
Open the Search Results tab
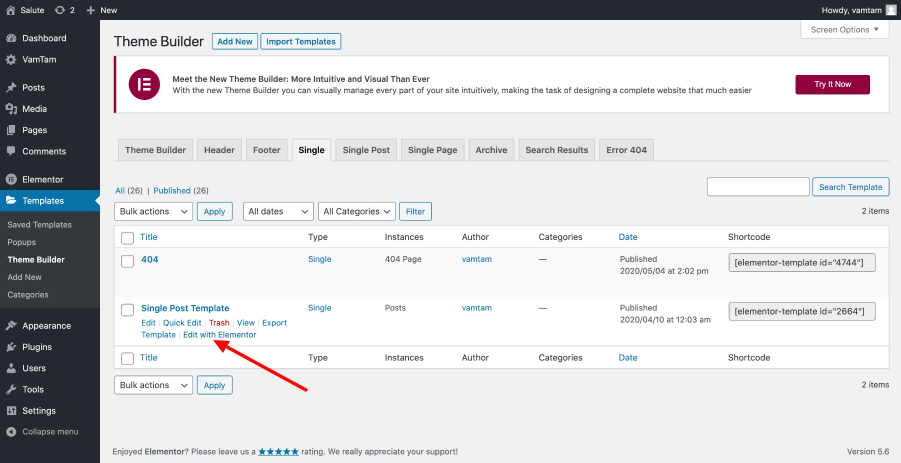click(557, 150)
